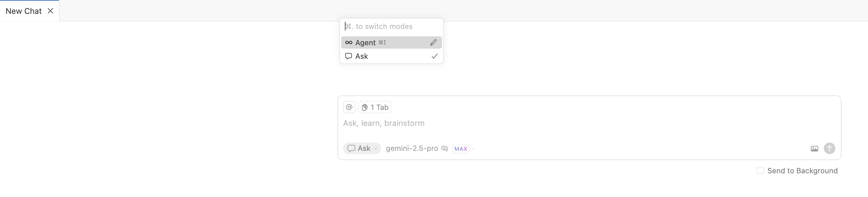Choose Ask mode in the modes menu
Image resolution: width=868 pixels, height=197 pixels.
coord(362,56)
